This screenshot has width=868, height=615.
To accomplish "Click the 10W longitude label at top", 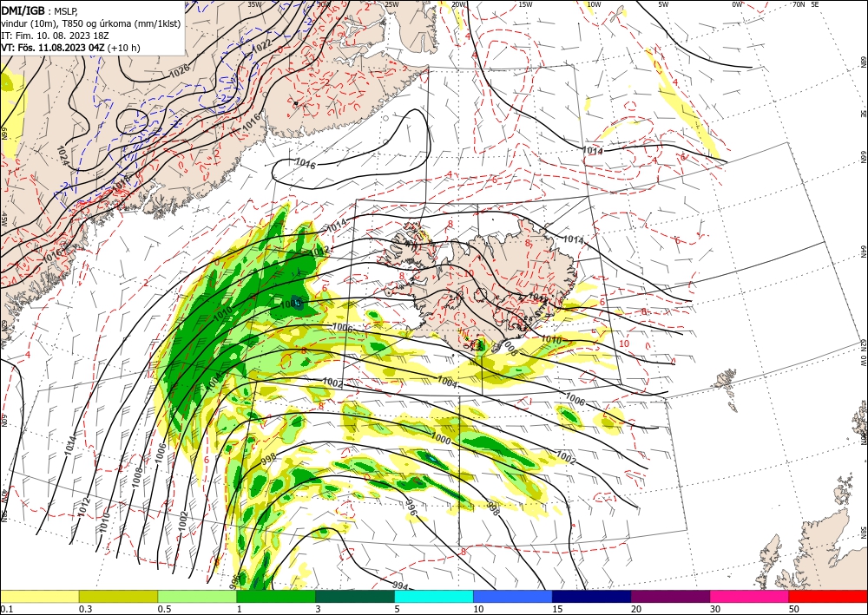I will coord(594,4).
